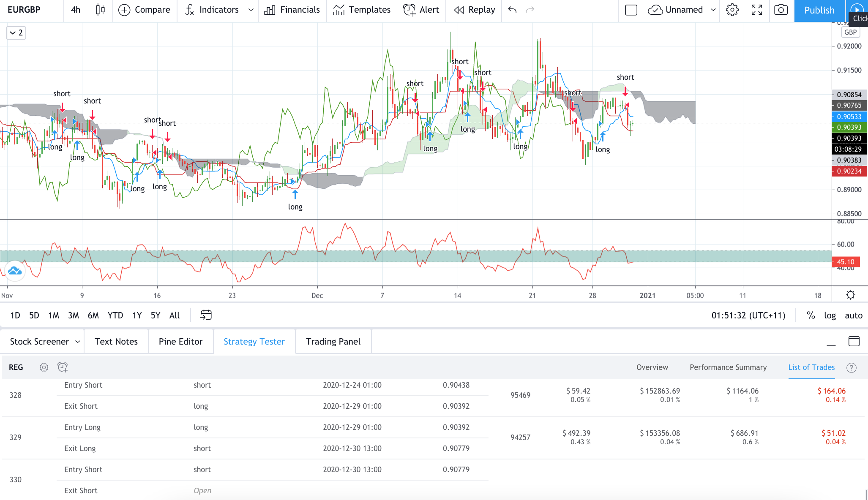Click the Unnamed cloud save layout

[x=675, y=10]
